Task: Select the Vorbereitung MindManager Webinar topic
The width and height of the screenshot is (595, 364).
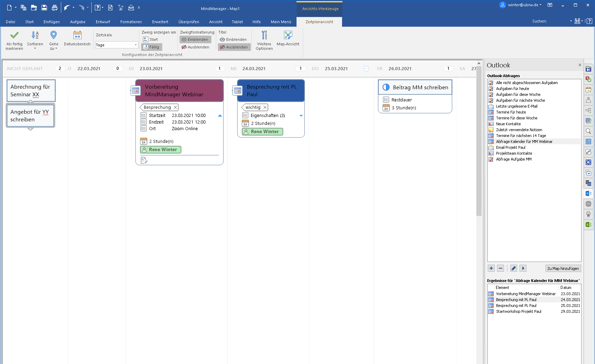Action: [180, 91]
